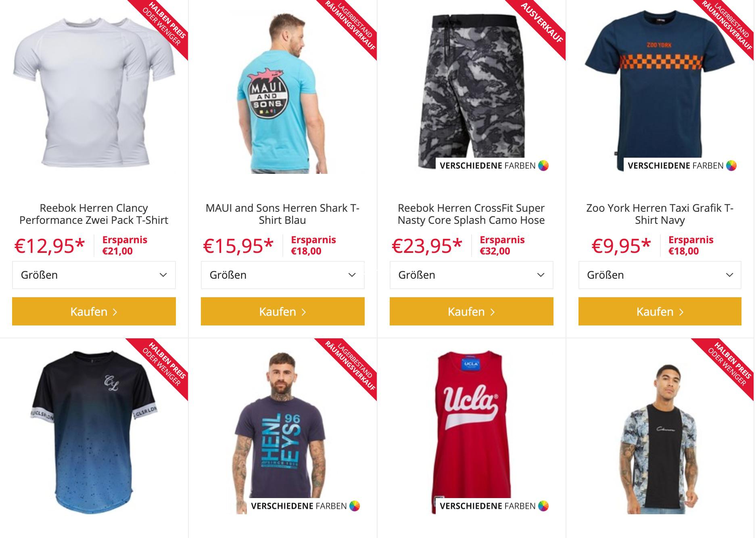Click color wheel icon on Zoo York shirt
This screenshot has width=756, height=538.
(x=731, y=166)
